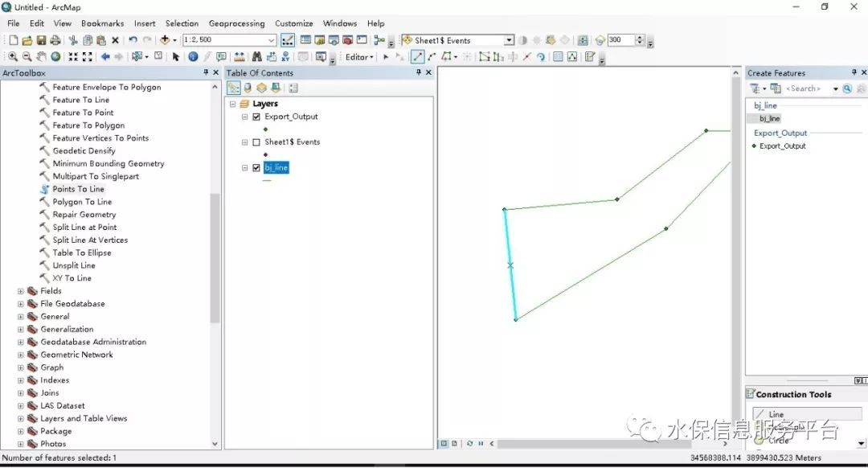868x468 pixels.
Task: Click the Go To XY icon
Action: click(285, 56)
